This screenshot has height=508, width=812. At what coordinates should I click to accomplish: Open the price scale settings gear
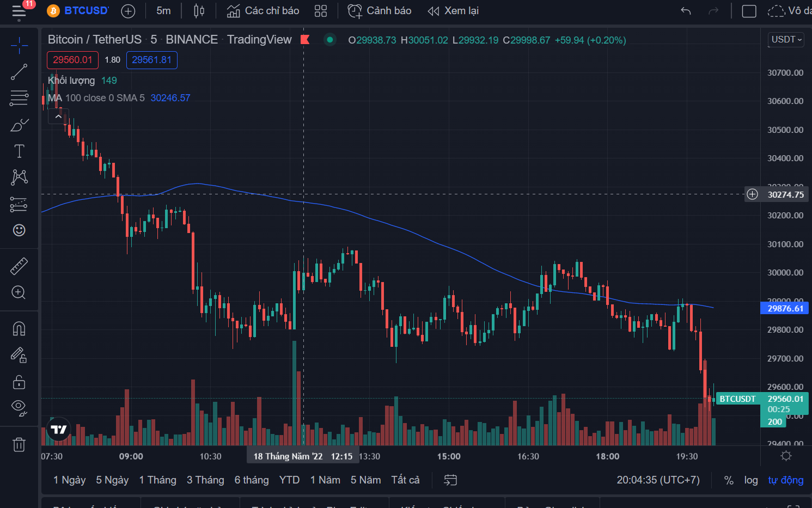(x=785, y=456)
